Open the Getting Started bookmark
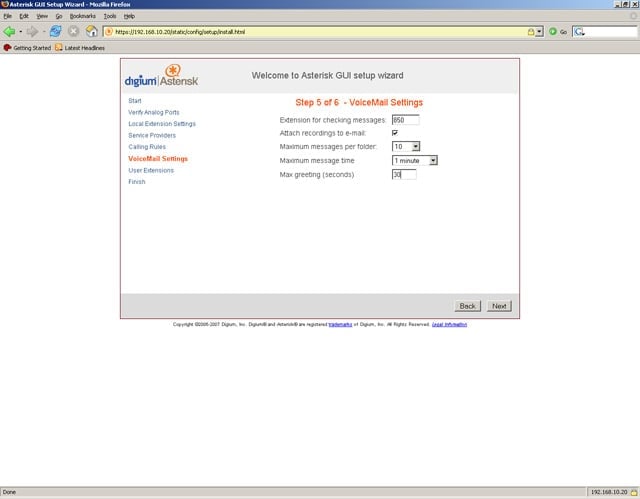Screen dimensions: 640x499 pyautogui.click(x=27, y=48)
